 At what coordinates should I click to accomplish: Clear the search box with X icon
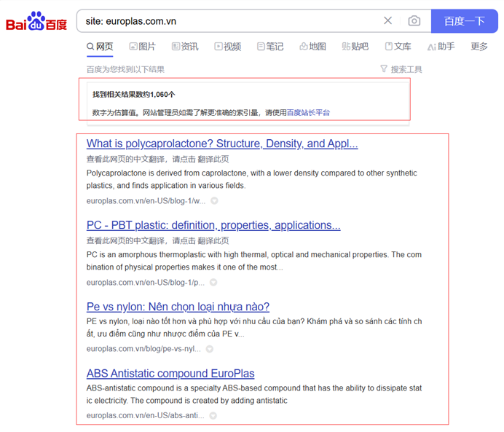coord(387,21)
